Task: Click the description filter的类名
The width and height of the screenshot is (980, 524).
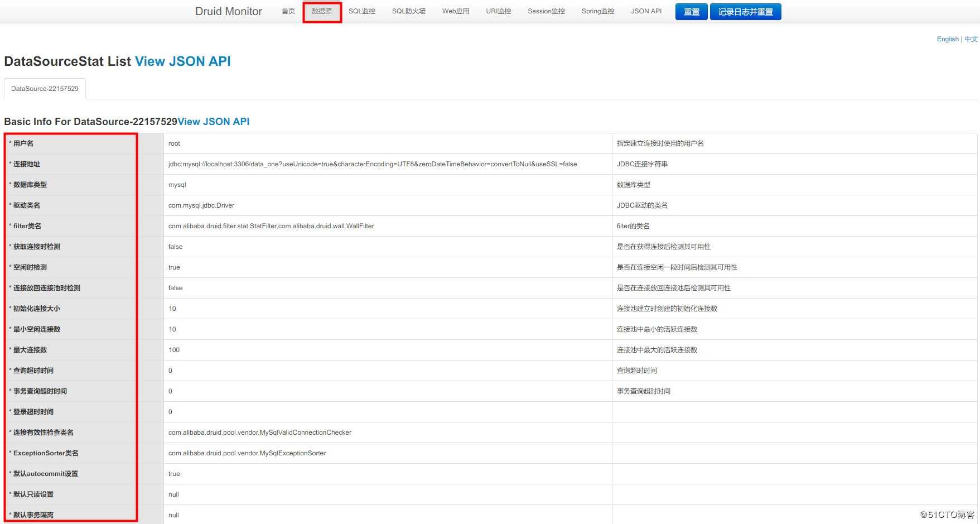Action: [x=633, y=226]
